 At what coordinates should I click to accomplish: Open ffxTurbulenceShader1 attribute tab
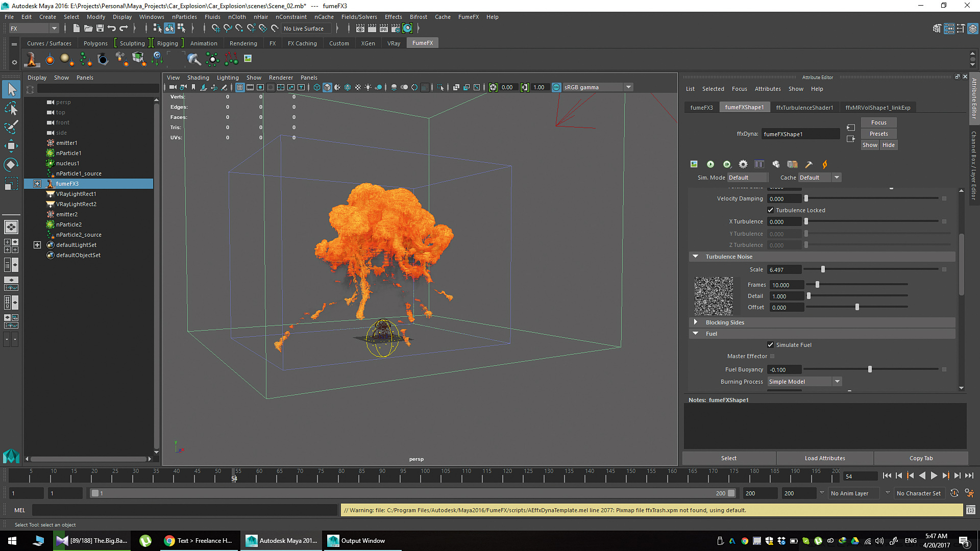pyautogui.click(x=804, y=108)
